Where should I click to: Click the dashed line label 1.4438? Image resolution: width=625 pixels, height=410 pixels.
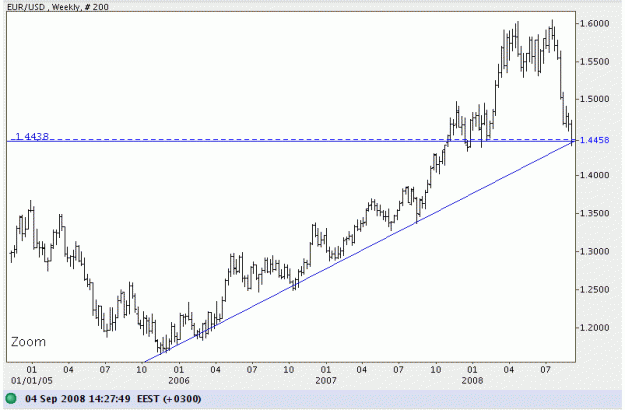32,136
